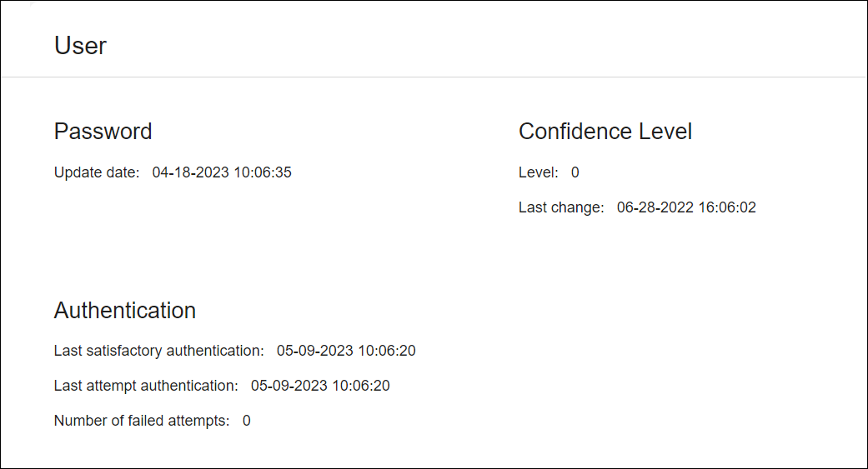Click the Authentication section heading

[x=125, y=311]
